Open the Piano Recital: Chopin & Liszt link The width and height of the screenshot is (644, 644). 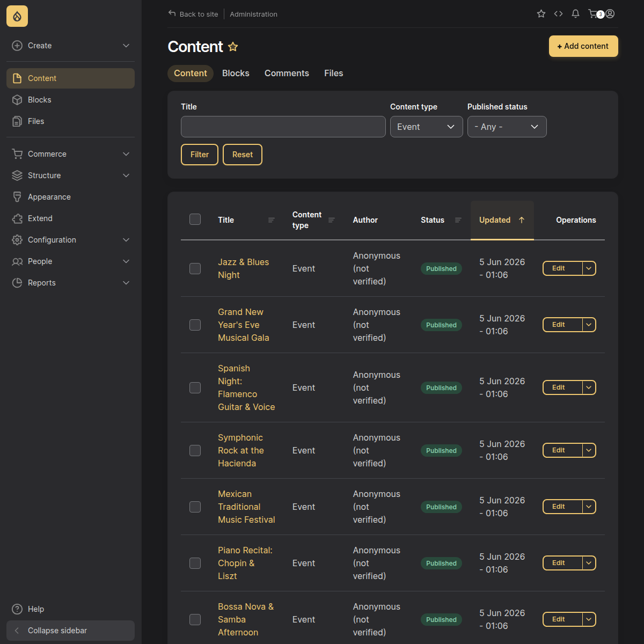click(245, 563)
